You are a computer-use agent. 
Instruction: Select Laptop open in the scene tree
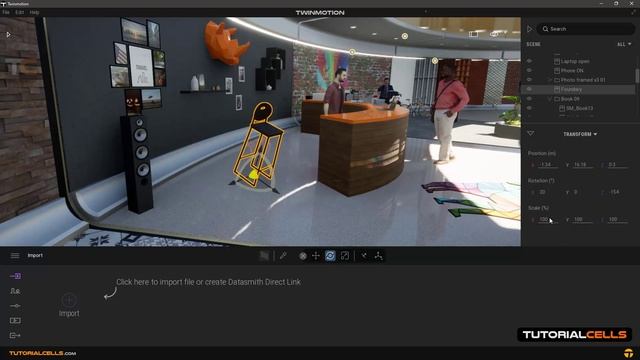tap(575, 61)
